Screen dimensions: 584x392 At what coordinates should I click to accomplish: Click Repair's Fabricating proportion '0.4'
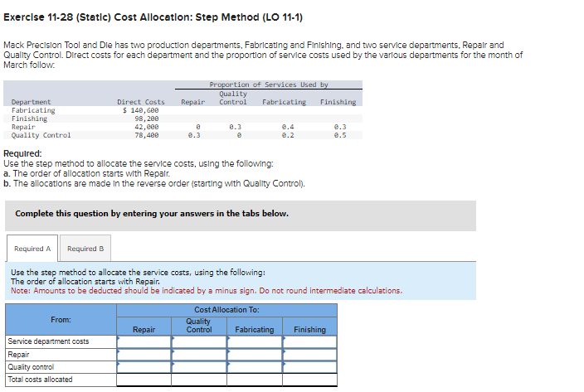(288, 127)
